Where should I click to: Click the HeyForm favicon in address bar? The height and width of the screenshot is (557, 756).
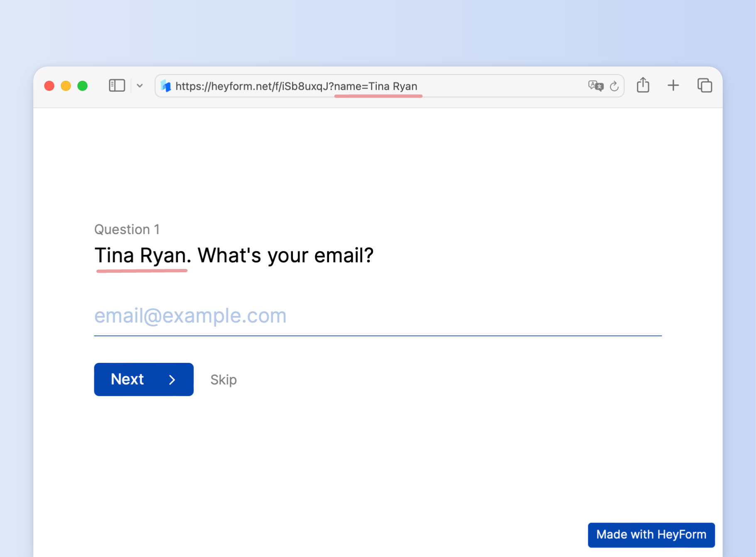click(x=166, y=86)
